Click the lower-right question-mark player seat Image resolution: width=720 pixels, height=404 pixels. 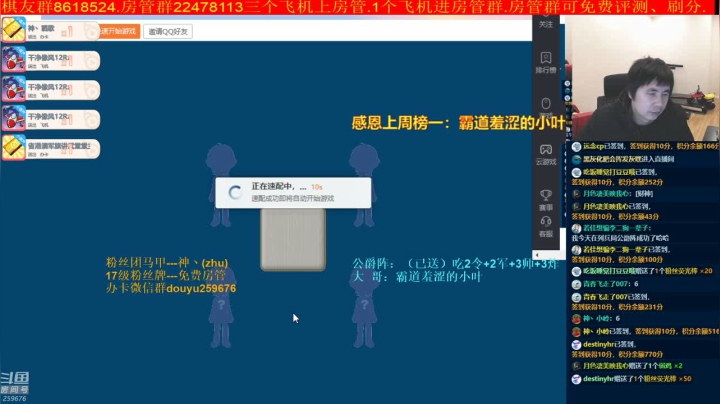click(365, 308)
